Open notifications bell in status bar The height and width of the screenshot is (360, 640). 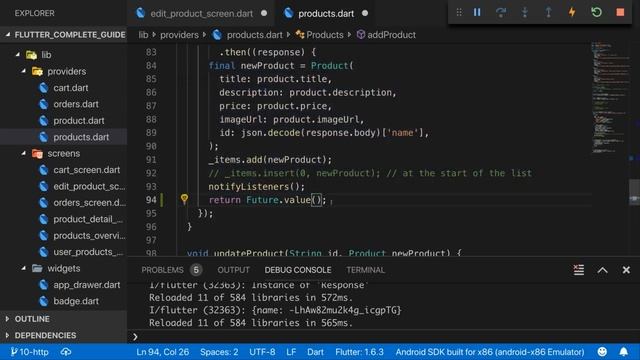(624, 352)
